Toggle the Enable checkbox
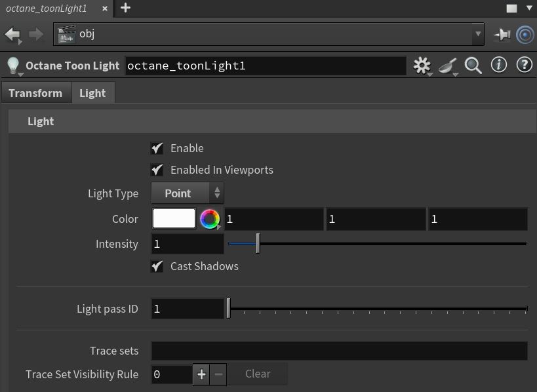 click(x=157, y=148)
